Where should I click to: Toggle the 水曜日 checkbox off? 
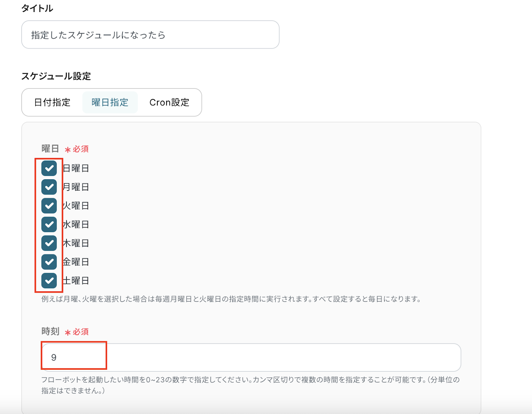tap(49, 224)
